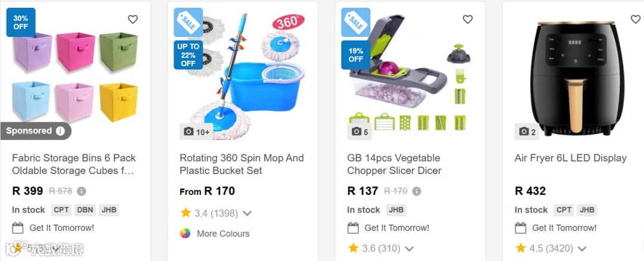The width and height of the screenshot is (644, 261).
Task: Click the Sponsored info icon
Action: pos(61,131)
